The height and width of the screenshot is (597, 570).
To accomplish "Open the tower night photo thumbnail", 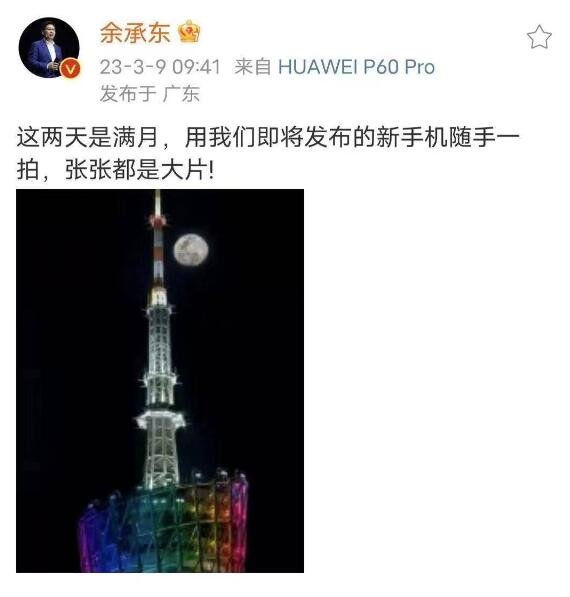I will [x=160, y=381].
